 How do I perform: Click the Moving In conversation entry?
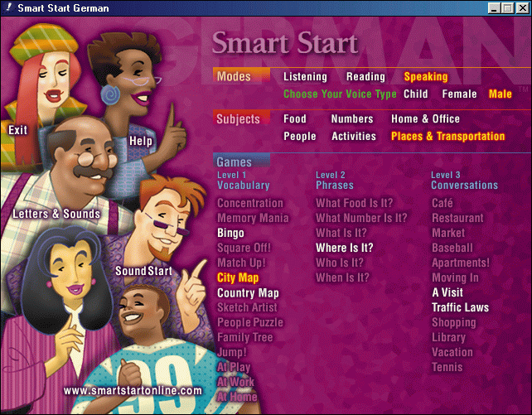click(455, 277)
